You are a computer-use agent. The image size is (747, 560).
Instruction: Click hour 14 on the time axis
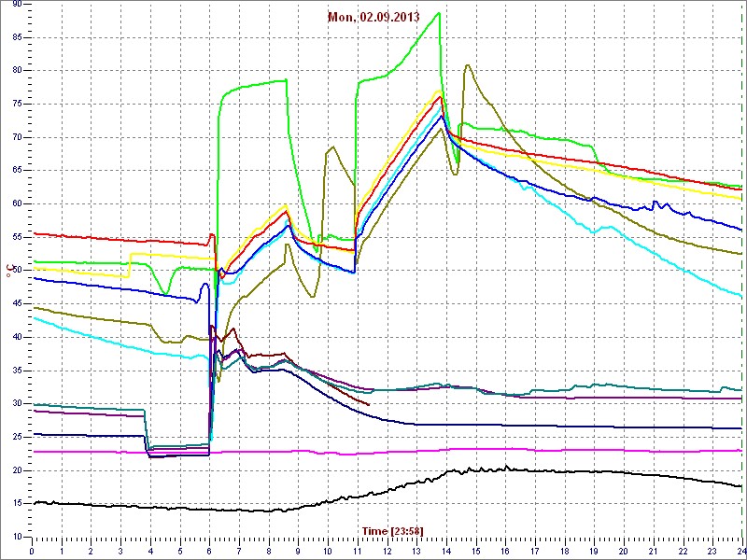click(446, 551)
